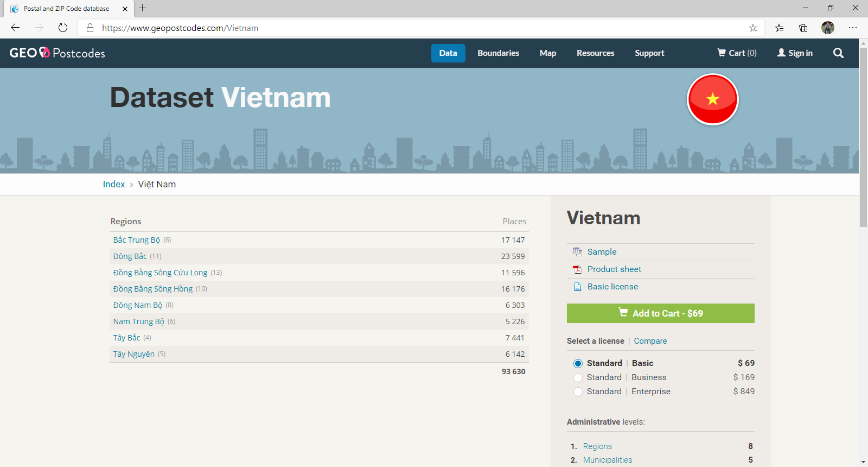Image resolution: width=868 pixels, height=467 pixels.
Task: Click the total places value 93 630
Action: click(513, 371)
